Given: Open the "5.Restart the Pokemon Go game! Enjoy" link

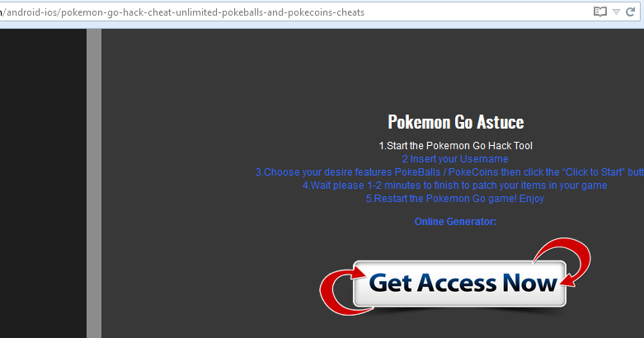Looking at the screenshot, I should point(455,199).
